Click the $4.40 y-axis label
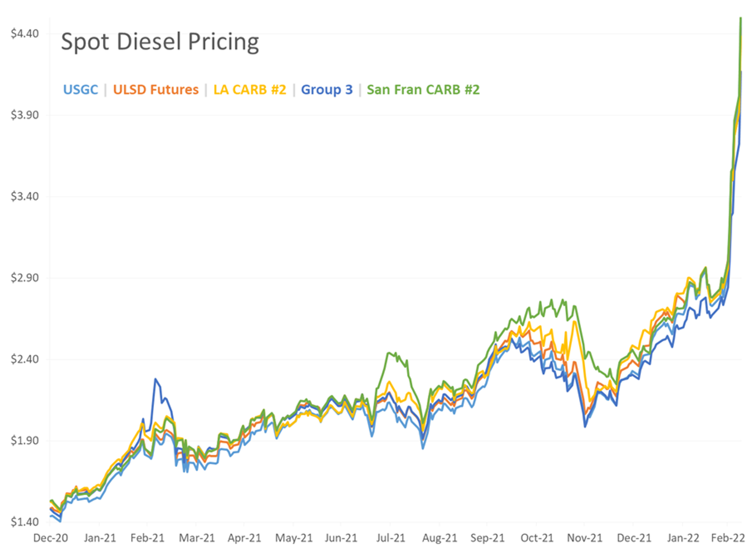The width and height of the screenshot is (756, 548). (25, 34)
